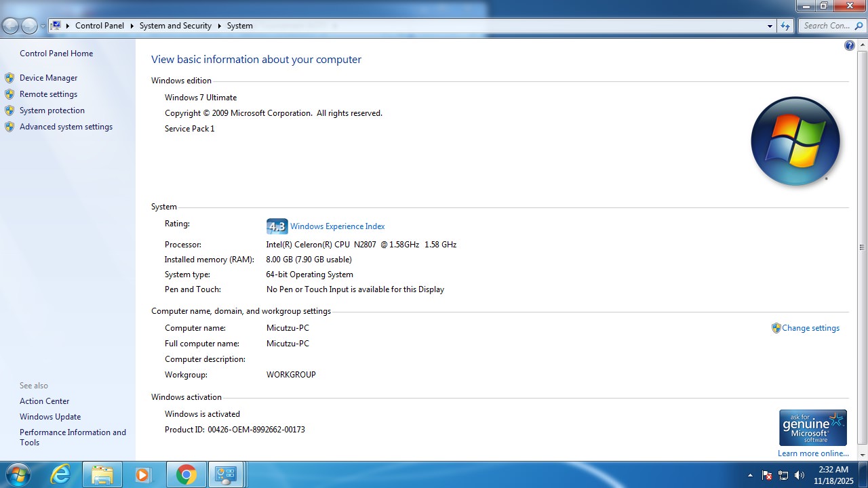Viewport: 868px width, 488px height.
Task: Click Change settings for computer name
Action: pyautogui.click(x=810, y=328)
